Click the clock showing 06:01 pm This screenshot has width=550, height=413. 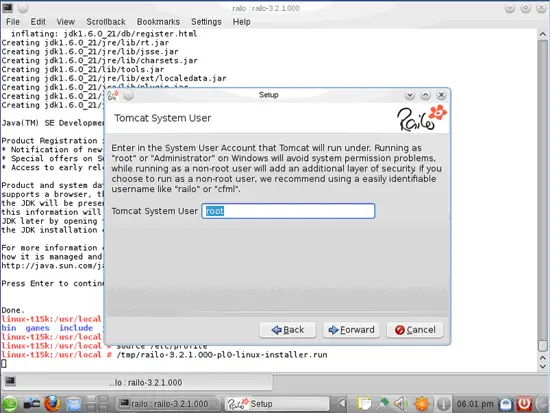(x=475, y=404)
